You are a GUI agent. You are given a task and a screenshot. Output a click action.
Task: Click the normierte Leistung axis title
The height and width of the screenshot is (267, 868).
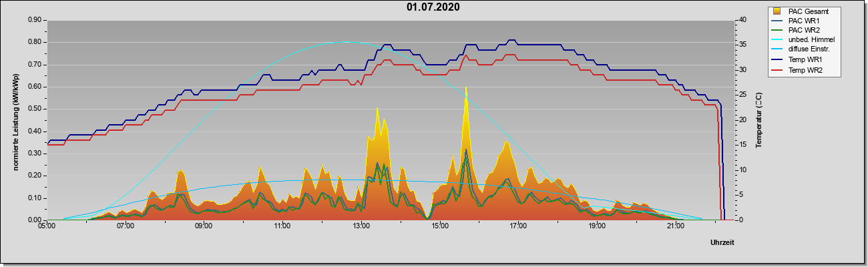pos(15,120)
